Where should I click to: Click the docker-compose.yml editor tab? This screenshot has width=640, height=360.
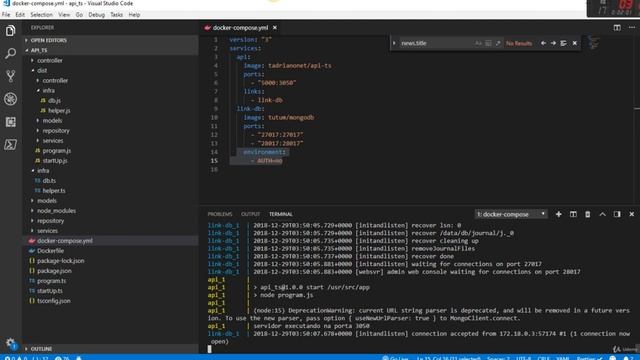pyautogui.click(x=240, y=28)
